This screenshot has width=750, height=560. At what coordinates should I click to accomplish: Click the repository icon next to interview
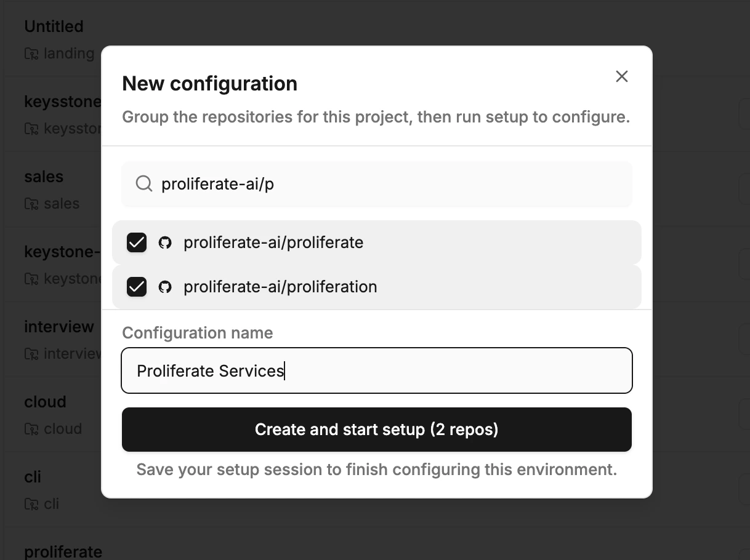pos(30,354)
